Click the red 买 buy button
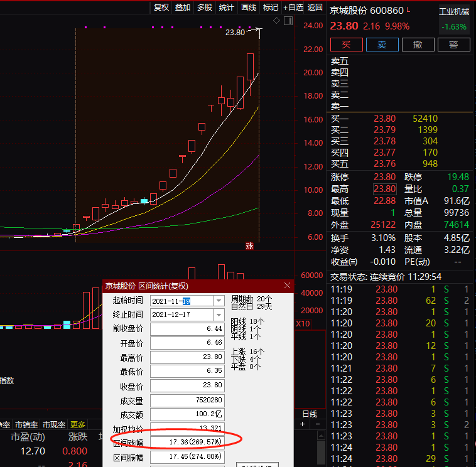The width and height of the screenshot is (476, 467). [x=347, y=45]
